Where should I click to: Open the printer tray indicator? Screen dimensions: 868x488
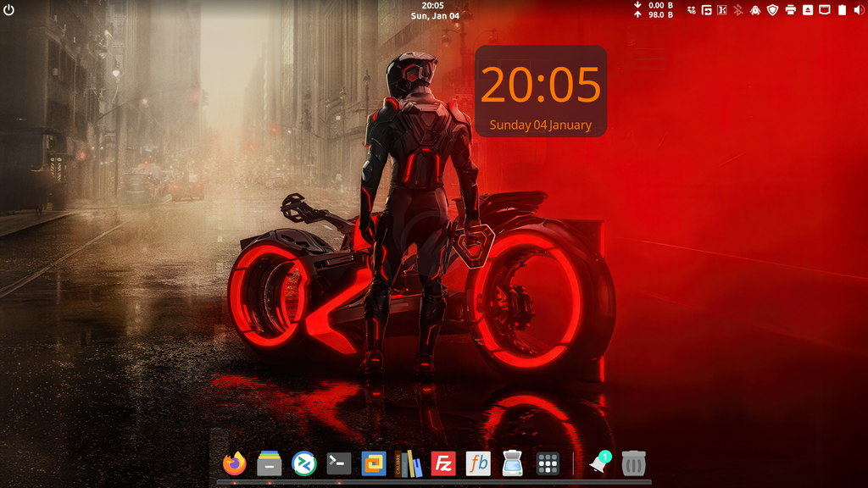[791, 10]
